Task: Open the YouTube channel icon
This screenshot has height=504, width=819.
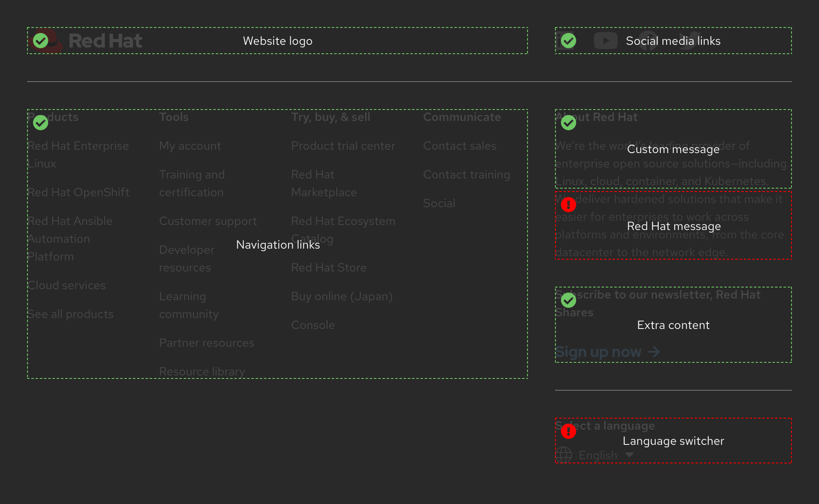Action: coord(606,41)
